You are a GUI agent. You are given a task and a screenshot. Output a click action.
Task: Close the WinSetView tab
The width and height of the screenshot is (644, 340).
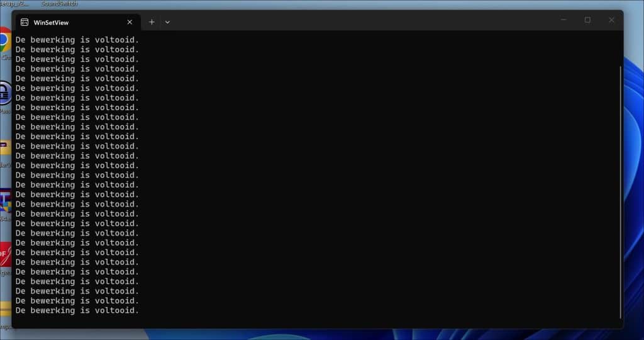pos(130,22)
